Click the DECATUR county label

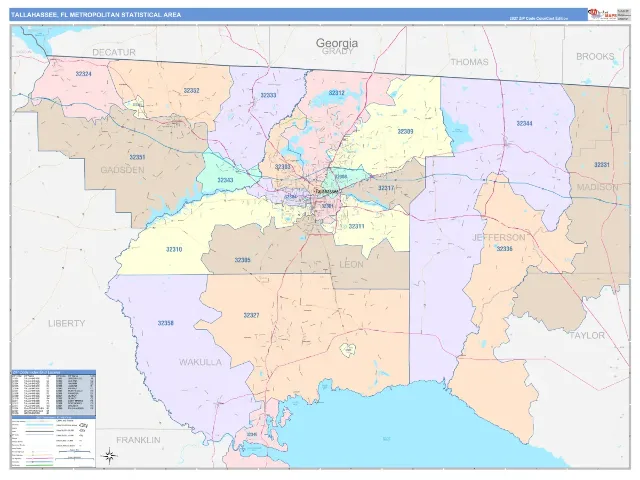point(114,52)
